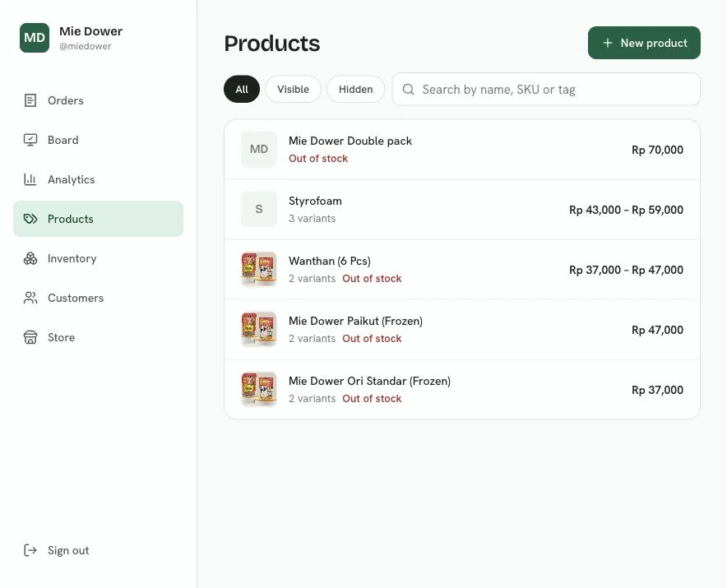This screenshot has width=727, height=588.
Task: Click the Mie Dower store name
Action: point(90,31)
